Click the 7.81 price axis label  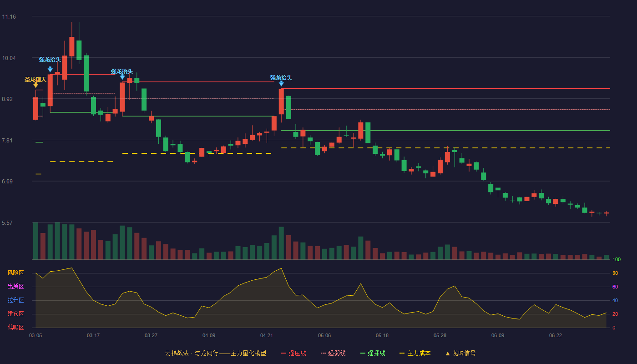[7, 141]
